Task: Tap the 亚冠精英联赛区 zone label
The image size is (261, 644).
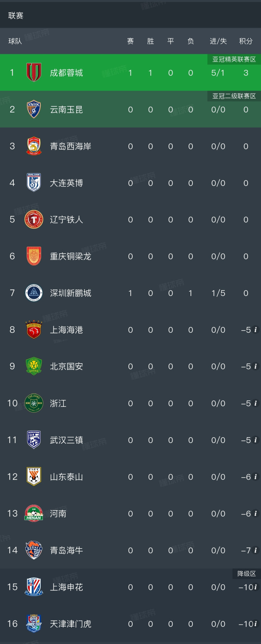Action: point(234,59)
